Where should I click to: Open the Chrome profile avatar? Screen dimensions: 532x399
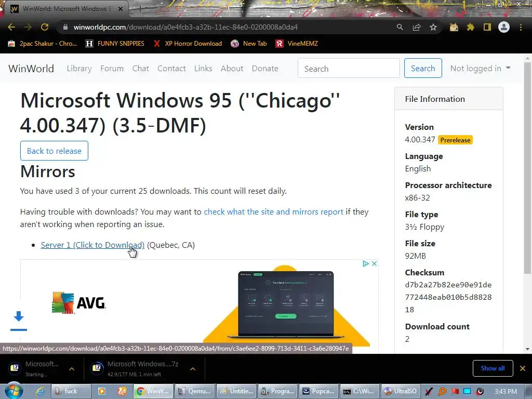(x=504, y=27)
